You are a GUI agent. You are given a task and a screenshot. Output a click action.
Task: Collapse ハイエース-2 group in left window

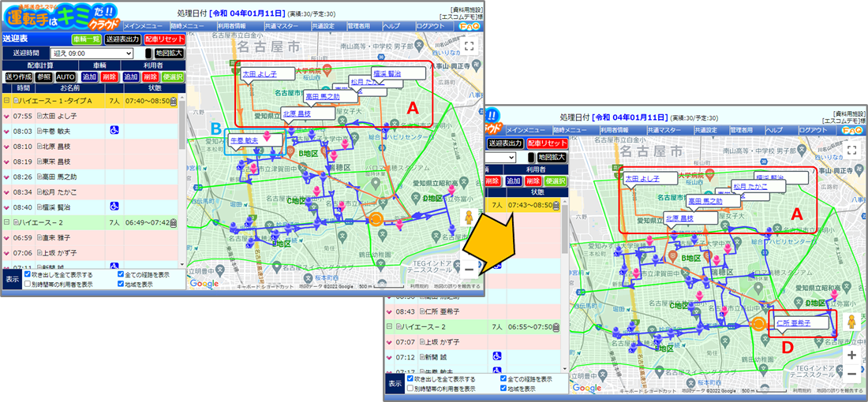[6, 222]
